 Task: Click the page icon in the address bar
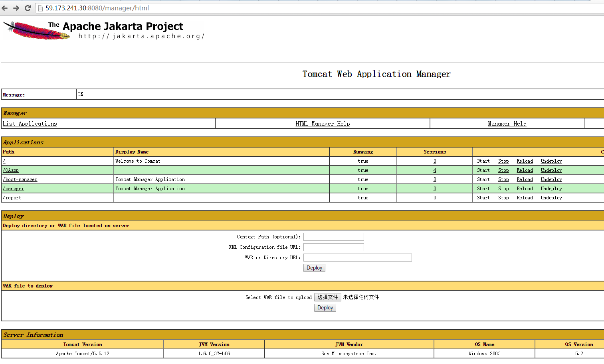pyautogui.click(x=40, y=8)
